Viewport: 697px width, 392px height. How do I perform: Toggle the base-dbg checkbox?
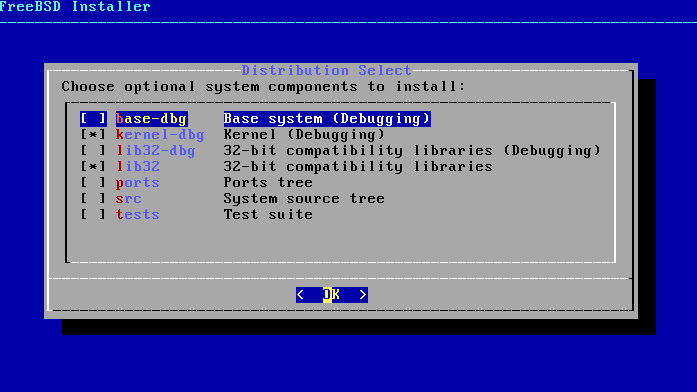(93, 119)
